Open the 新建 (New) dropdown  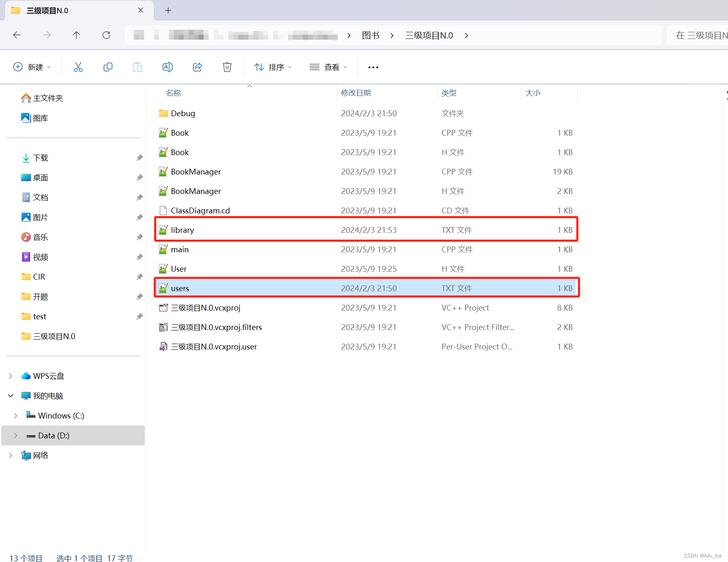(x=32, y=67)
